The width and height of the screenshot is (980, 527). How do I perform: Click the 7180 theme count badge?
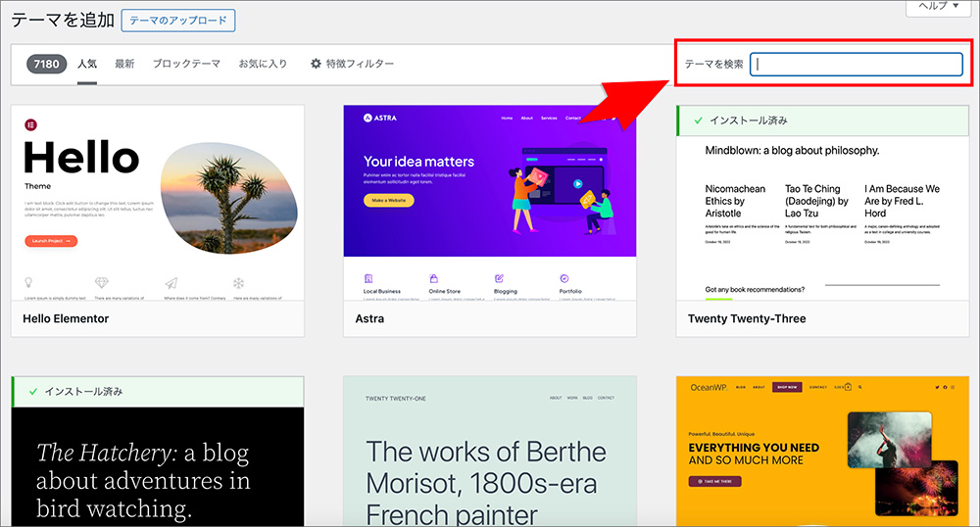[x=46, y=64]
